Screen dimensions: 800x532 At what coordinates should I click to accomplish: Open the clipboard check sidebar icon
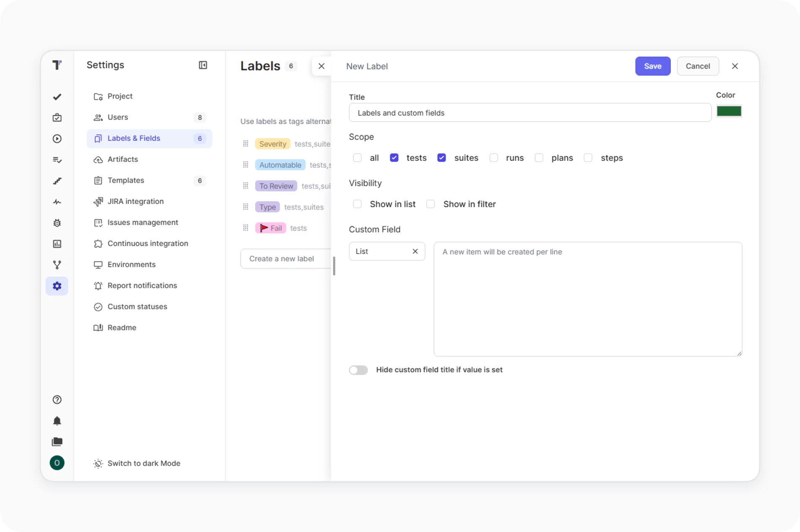tap(57, 118)
